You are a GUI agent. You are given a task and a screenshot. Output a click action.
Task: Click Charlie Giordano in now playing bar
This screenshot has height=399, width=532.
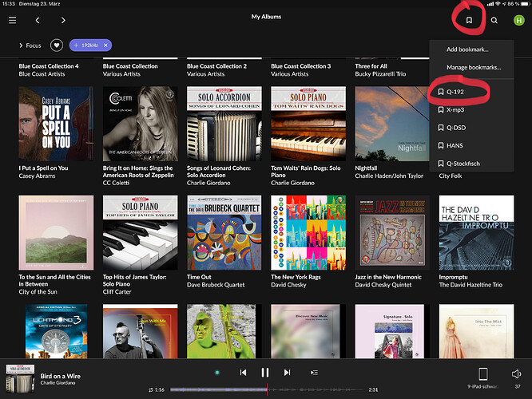(x=58, y=383)
